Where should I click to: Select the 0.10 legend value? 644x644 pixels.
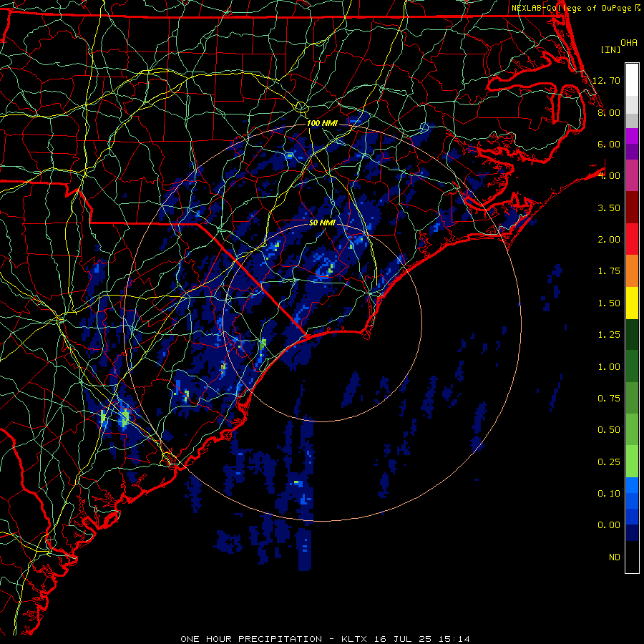(x=609, y=493)
